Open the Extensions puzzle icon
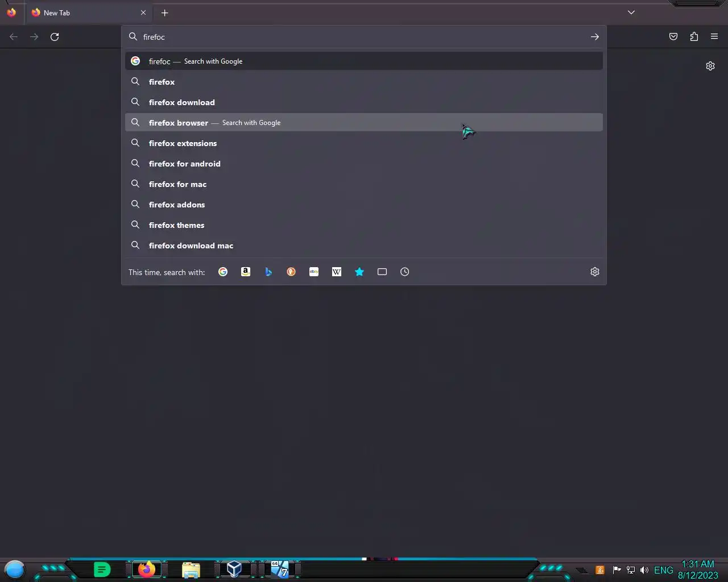The width and height of the screenshot is (728, 582). coord(694,37)
